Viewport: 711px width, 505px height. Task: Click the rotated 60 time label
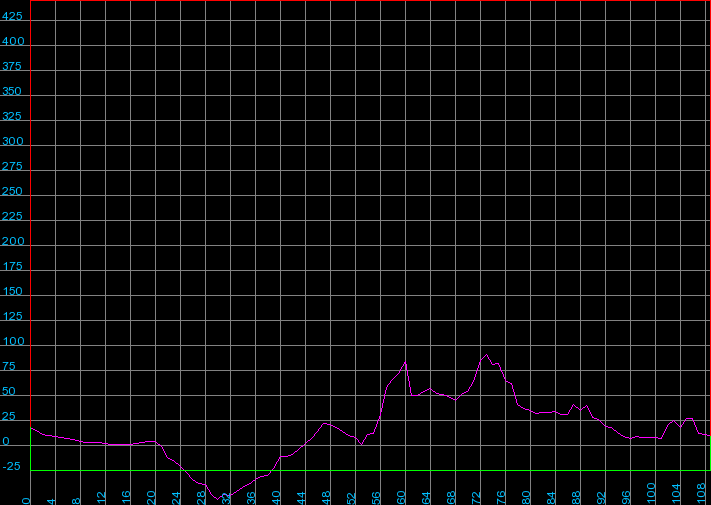401,497
